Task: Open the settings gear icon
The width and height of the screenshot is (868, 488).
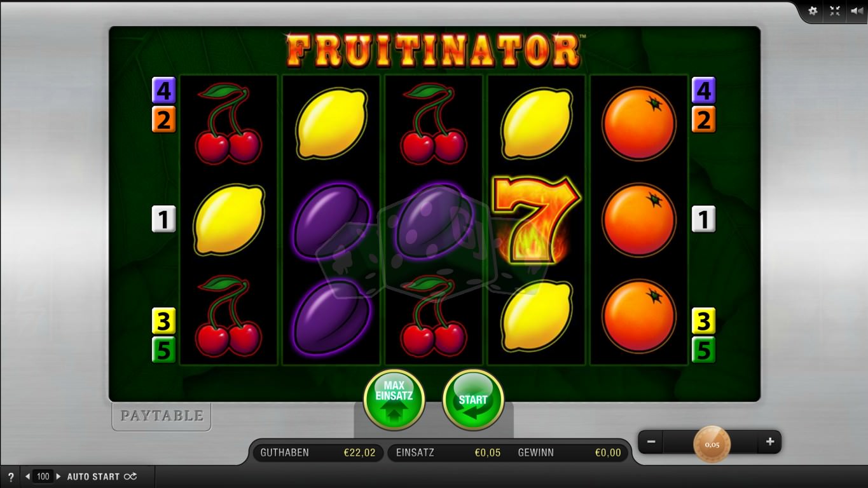Action: tap(813, 11)
